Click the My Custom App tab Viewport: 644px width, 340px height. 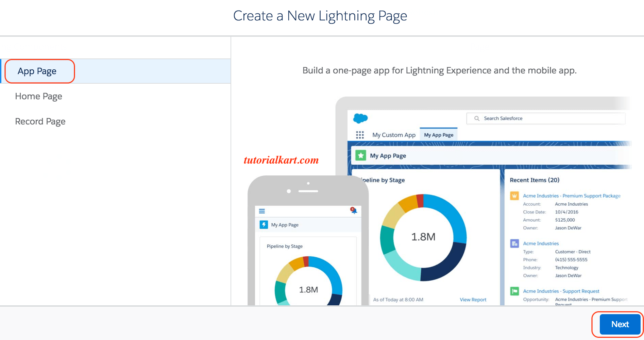coord(394,135)
